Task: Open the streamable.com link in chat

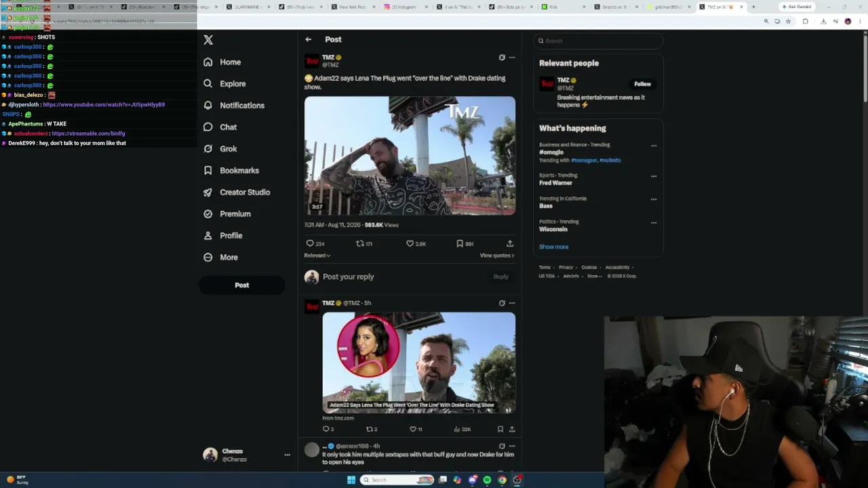Action: (x=88, y=134)
